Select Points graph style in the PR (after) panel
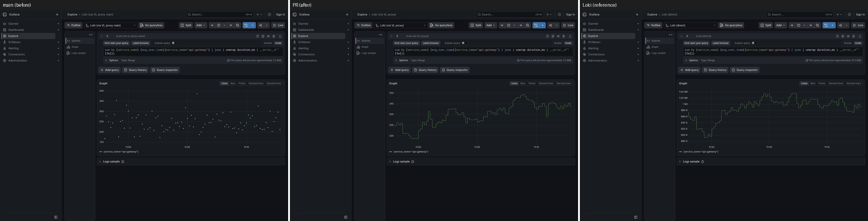Screen dimensions: 868x221 [532, 83]
